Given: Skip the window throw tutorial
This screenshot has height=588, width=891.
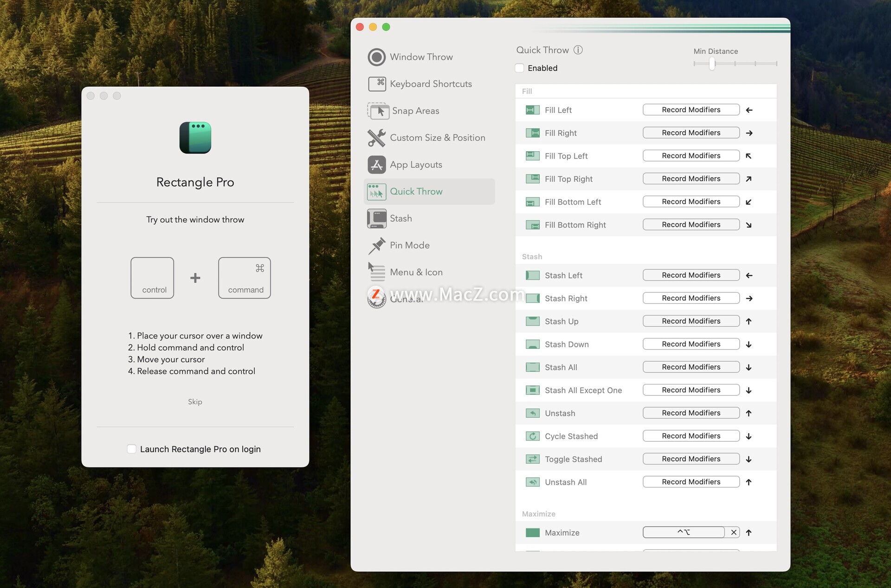Looking at the screenshot, I should point(195,402).
